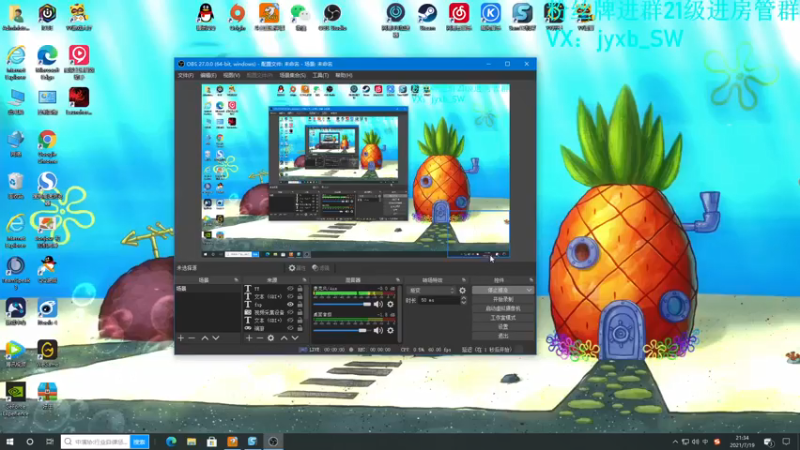Click the 停止推流 streaming button
The image size is (800, 450).
click(498, 290)
